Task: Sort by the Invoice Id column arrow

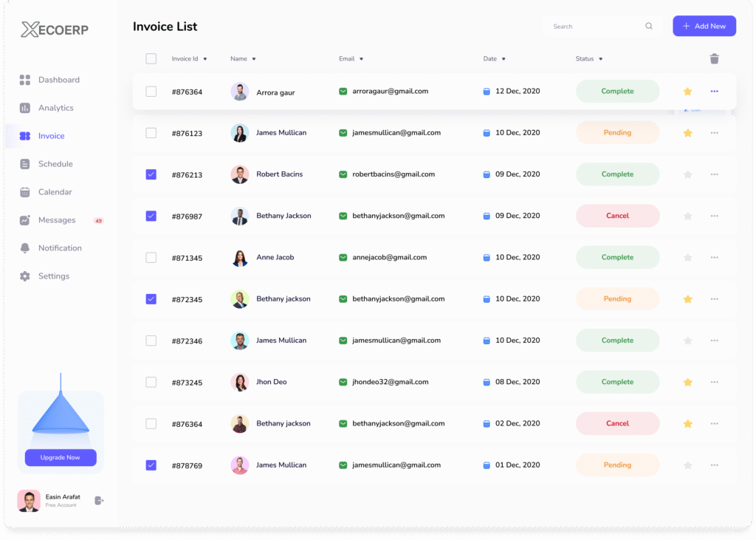Action: tap(205, 59)
